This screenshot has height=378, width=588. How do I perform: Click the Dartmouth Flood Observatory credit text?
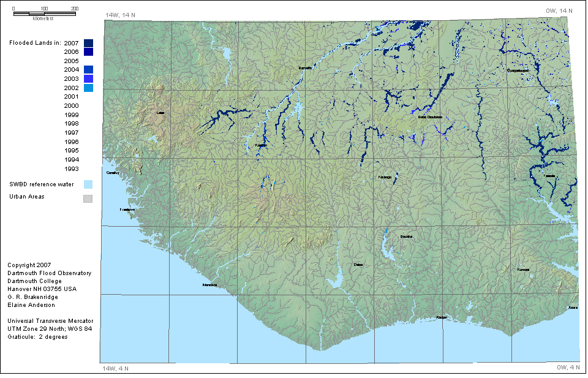49,273
